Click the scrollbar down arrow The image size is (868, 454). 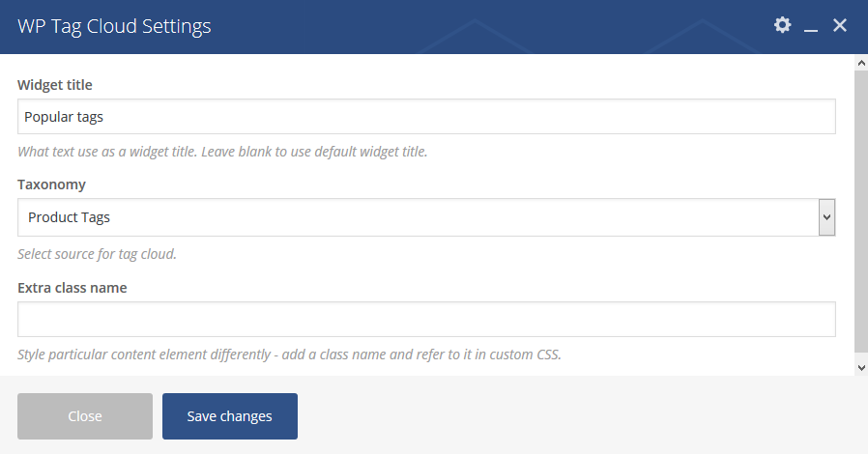(861, 368)
